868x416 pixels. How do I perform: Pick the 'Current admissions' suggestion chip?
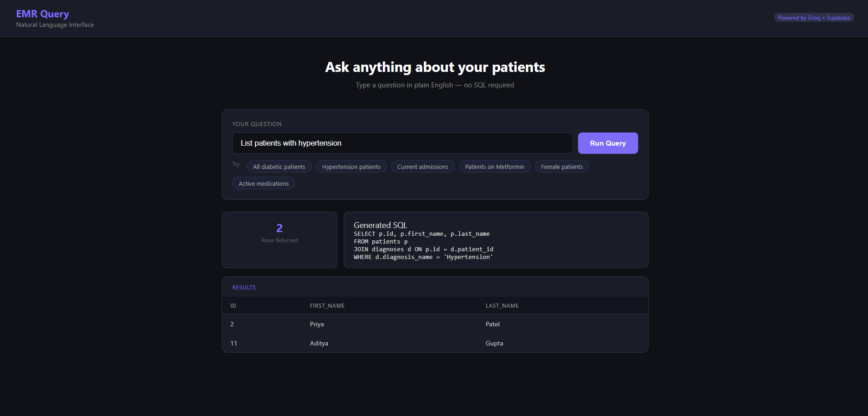coord(422,167)
